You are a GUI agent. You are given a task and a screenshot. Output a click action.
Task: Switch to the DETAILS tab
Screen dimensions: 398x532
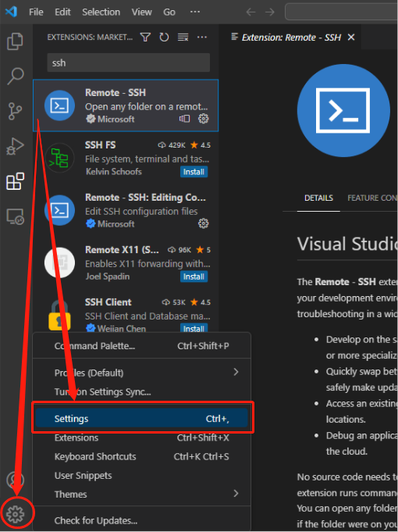click(318, 198)
